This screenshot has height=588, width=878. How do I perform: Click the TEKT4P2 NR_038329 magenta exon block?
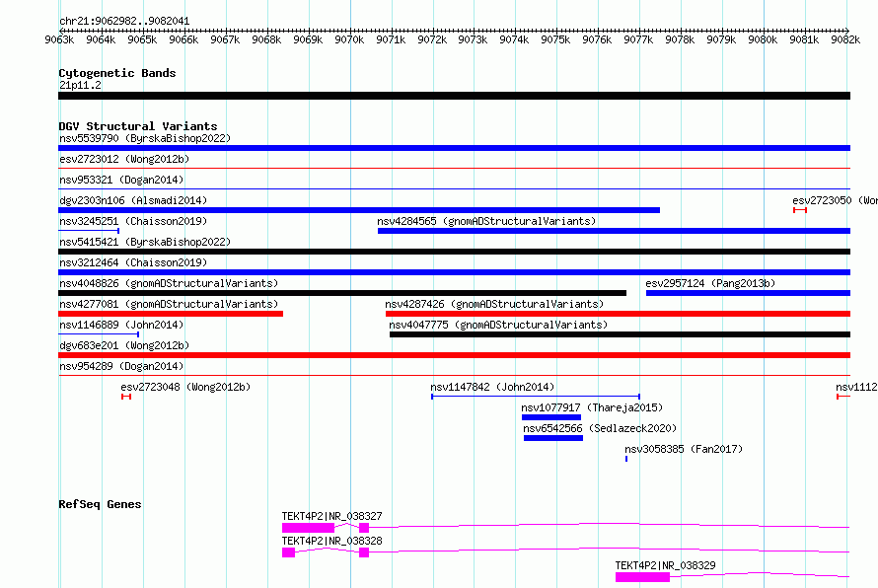click(642, 577)
